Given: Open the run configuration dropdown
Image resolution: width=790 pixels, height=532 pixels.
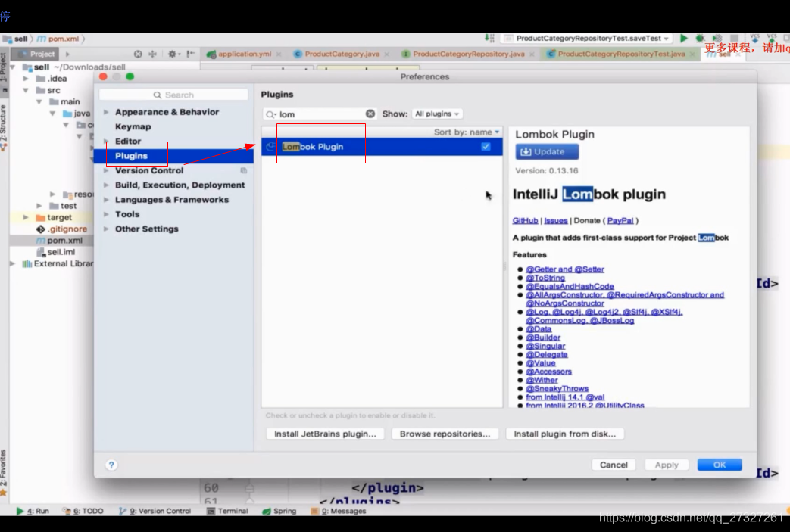Looking at the screenshot, I should coord(588,39).
